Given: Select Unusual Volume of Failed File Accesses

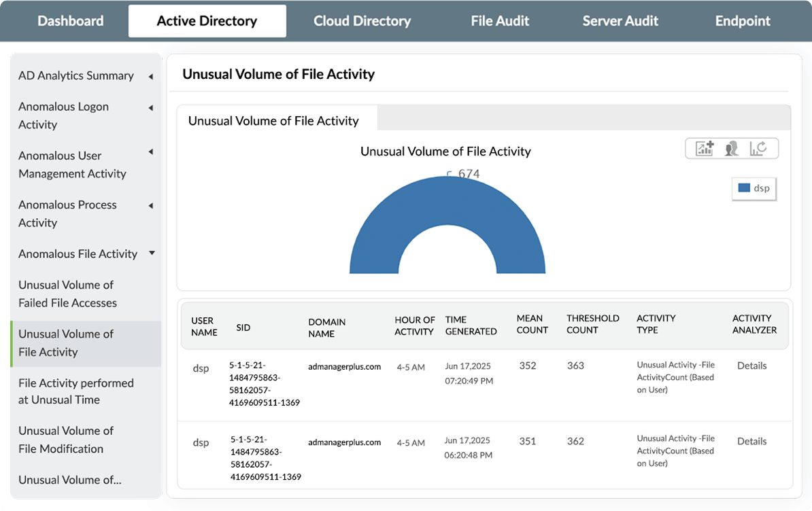Looking at the screenshot, I should point(67,294).
